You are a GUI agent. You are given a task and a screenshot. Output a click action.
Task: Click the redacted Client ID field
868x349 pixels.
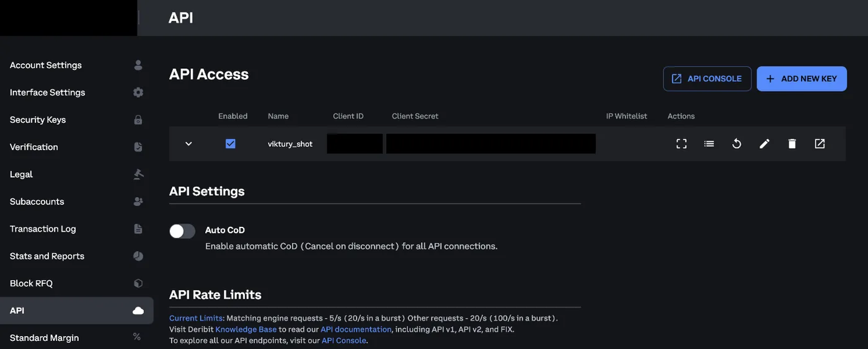point(355,144)
